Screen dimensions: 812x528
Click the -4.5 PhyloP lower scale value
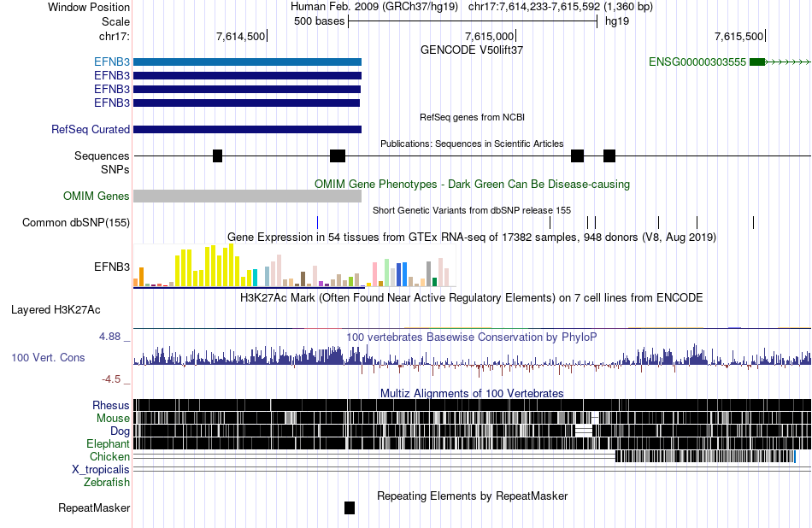tap(111, 380)
